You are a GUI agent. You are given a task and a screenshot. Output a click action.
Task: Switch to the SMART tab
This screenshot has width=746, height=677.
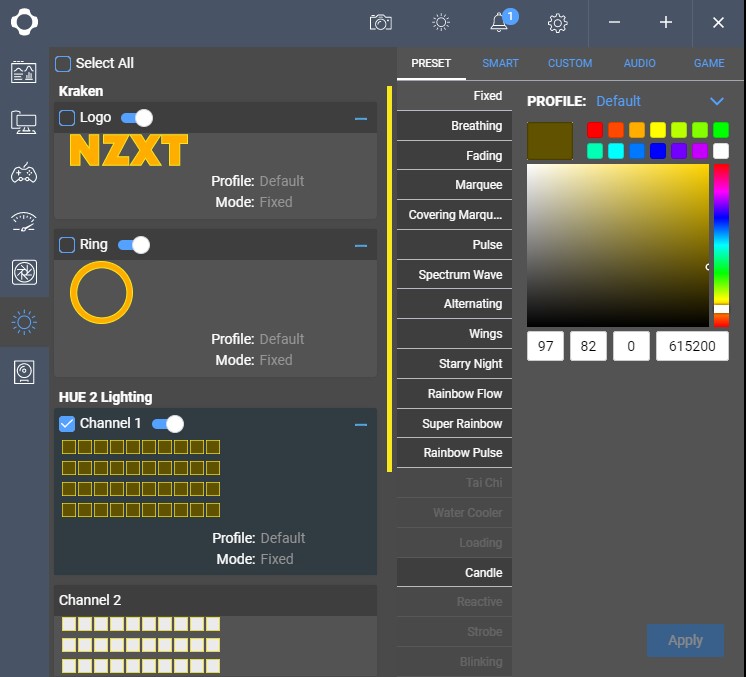click(x=500, y=63)
